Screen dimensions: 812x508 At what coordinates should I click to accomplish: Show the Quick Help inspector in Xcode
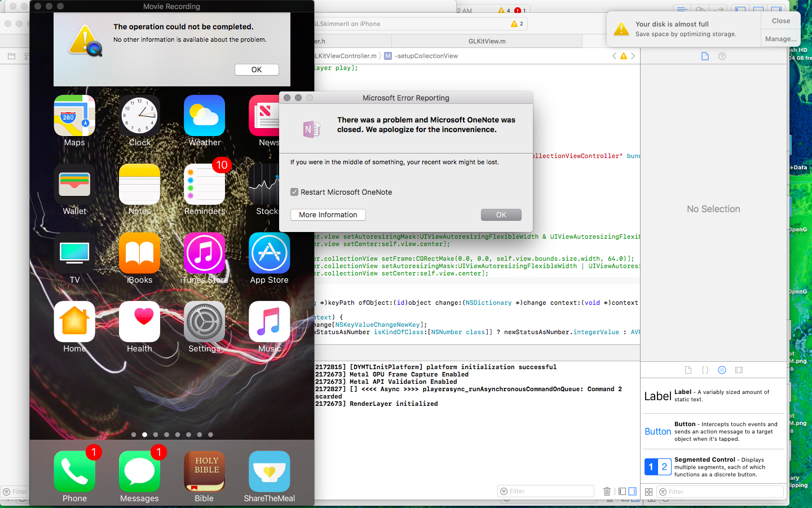tap(722, 56)
